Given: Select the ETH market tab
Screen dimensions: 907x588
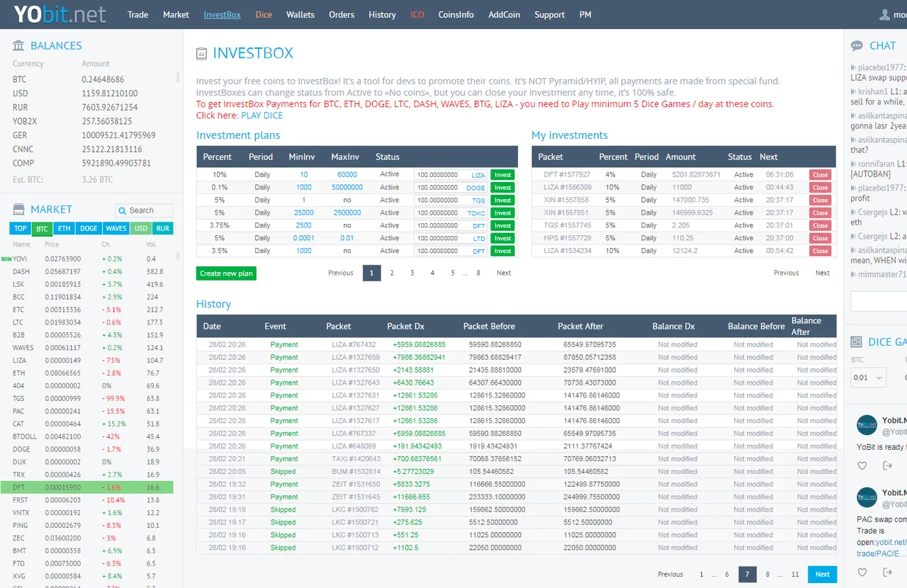Looking at the screenshot, I should [x=64, y=228].
